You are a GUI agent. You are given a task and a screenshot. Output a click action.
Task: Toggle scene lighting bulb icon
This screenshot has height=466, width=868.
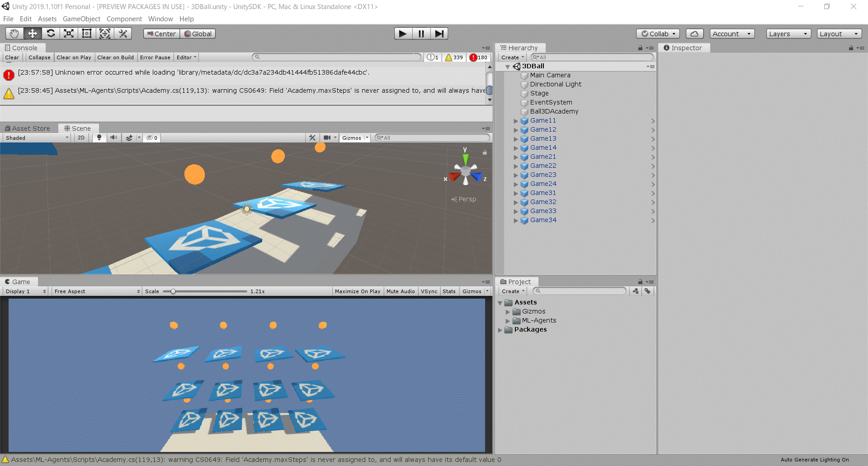pos(99,138)
